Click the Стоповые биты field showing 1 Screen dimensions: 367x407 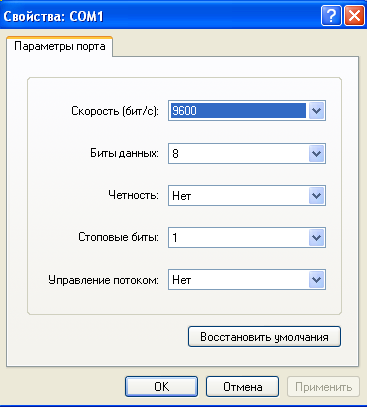(247, 238)
